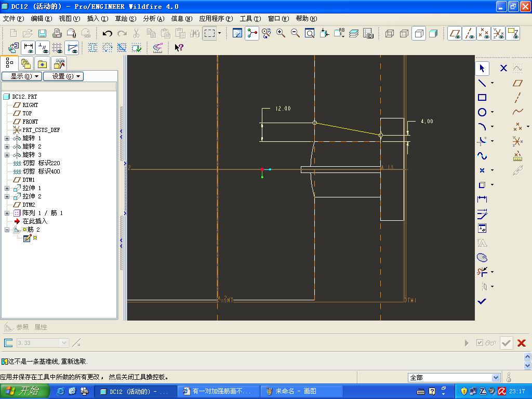
Task: Toggle sketch constraints display
Action: click(x=43, y=47)
